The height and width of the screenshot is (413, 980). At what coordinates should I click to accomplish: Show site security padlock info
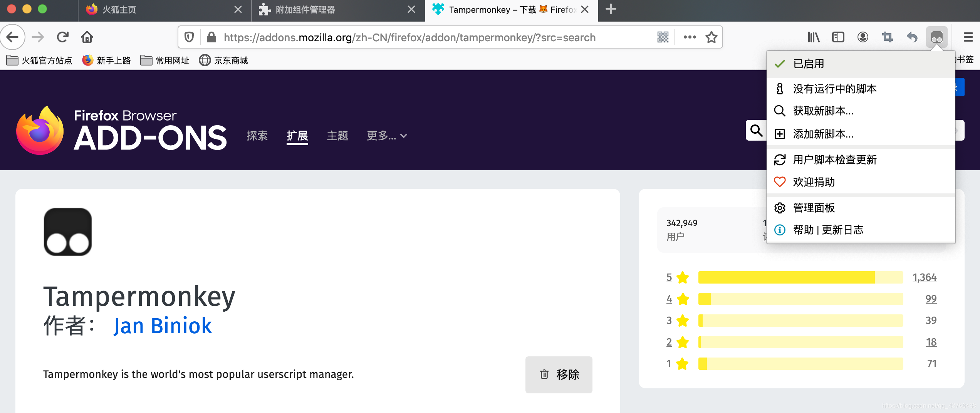tap(211, 37)
